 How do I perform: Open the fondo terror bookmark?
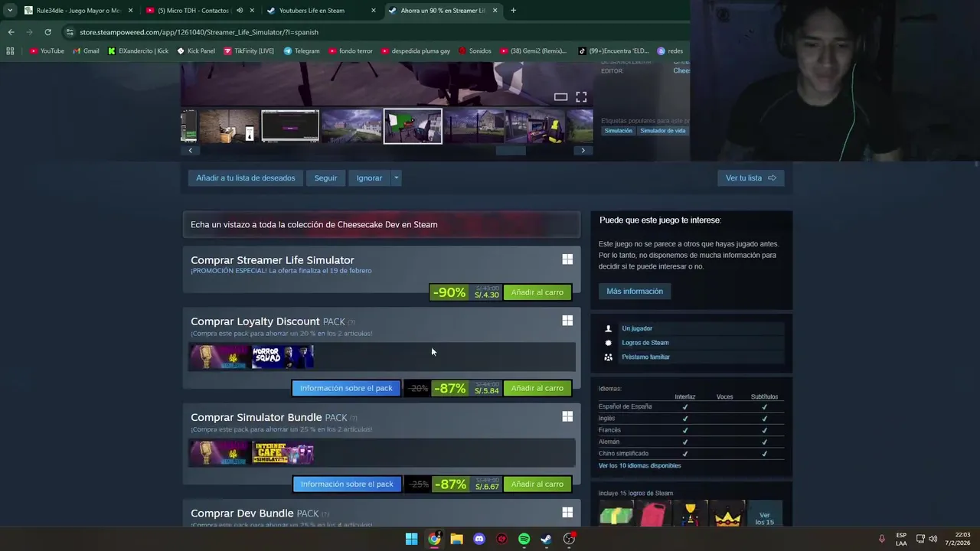[x=351, y=51]
